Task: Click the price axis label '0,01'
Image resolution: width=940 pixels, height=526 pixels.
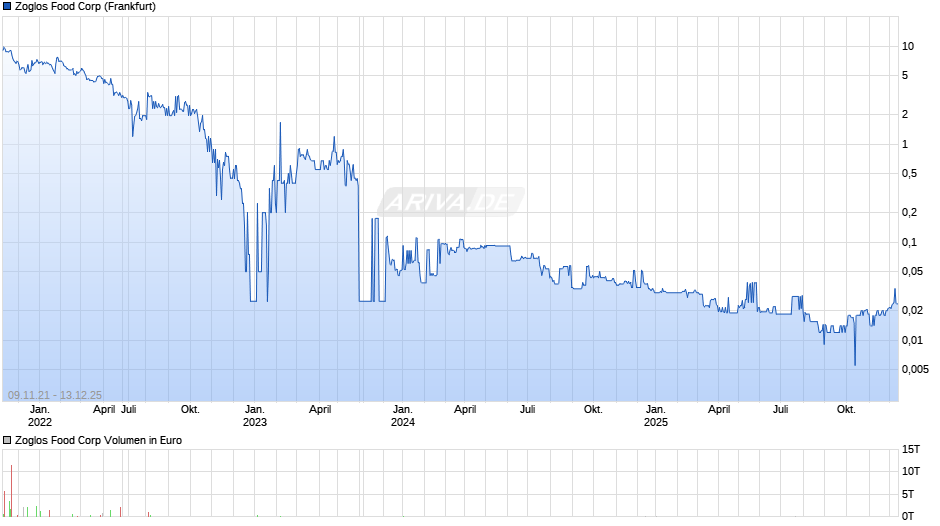Action: pyautogui.click(x=912, y=340)
